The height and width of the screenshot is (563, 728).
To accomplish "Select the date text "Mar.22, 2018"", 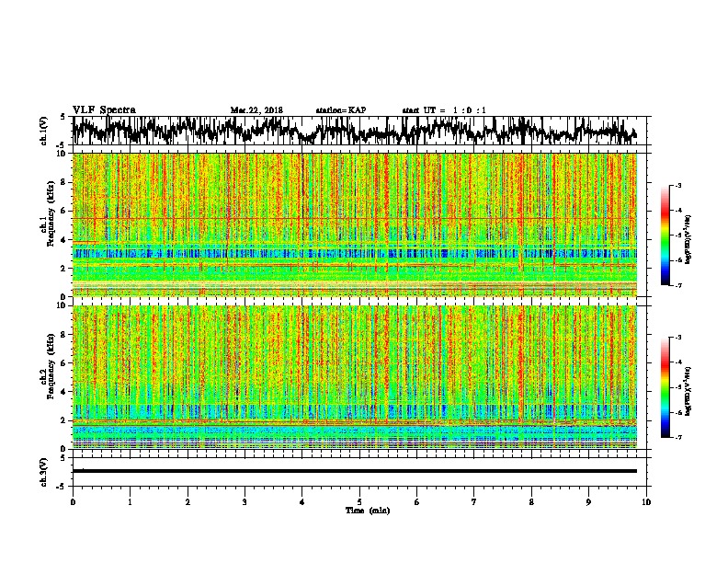I will coord(256,110).
